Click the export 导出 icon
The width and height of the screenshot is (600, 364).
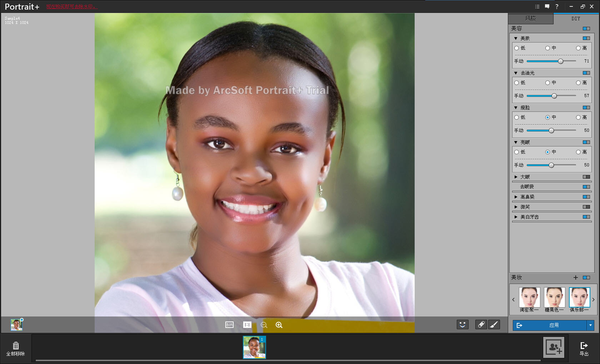[x=584, y=345]
